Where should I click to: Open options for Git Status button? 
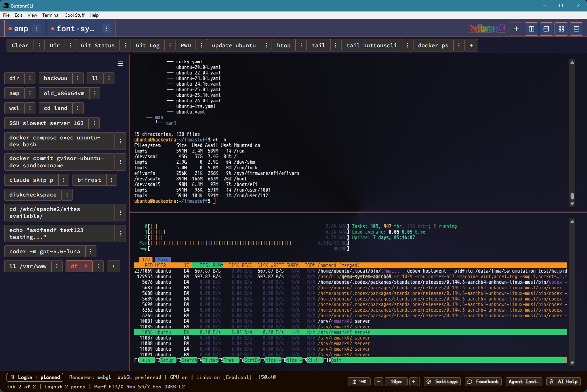(x=125, y=46)
